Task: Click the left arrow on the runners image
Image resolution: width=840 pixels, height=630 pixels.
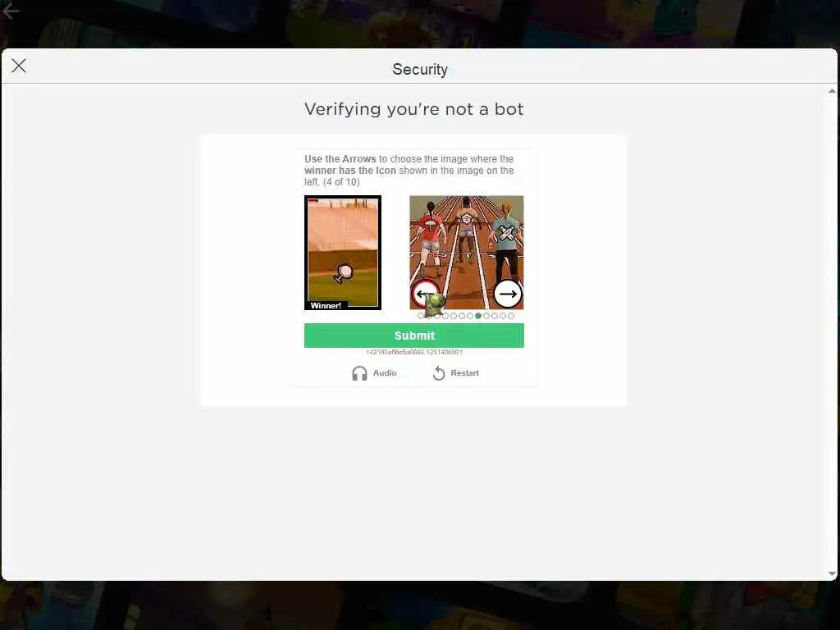Action: pyautogui.click(x=426, y=294)
